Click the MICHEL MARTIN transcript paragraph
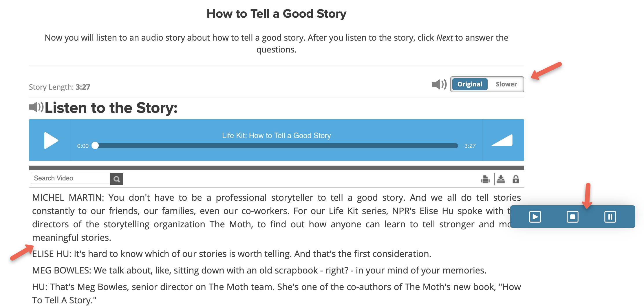This screenshot has width=644, height=308. pos(277,218)
